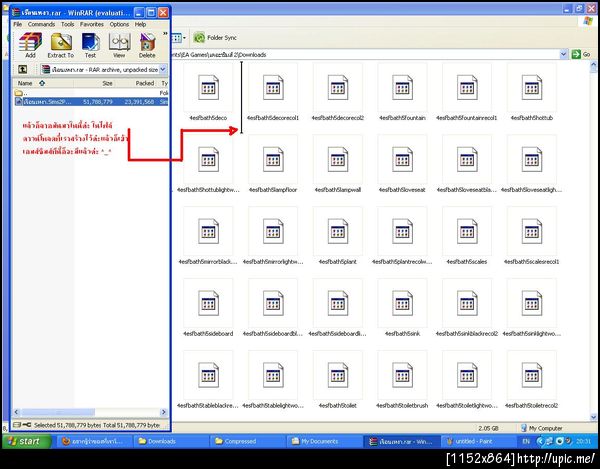Click the Extract To toolbar icon
The height and width of the screenshot is (469, 600).
point(61,45)
